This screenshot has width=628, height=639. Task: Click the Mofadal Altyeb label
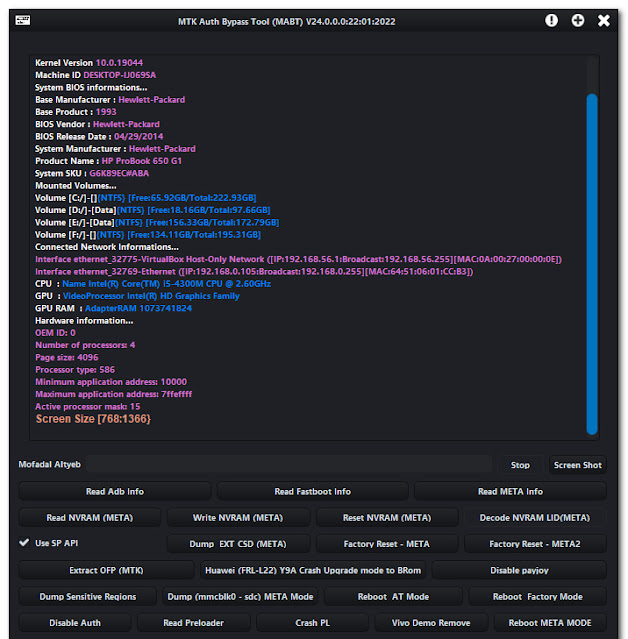pyautogui.click(x=50, y=464)
